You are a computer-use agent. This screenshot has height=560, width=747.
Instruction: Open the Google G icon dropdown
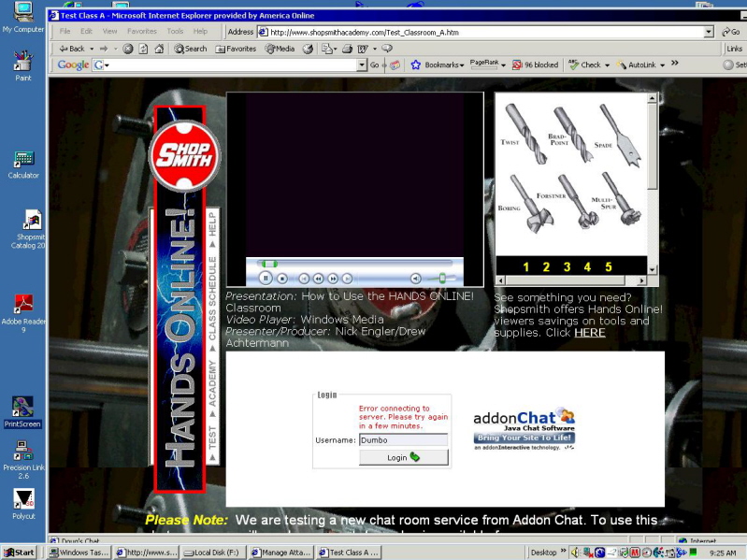coord(101,65)
